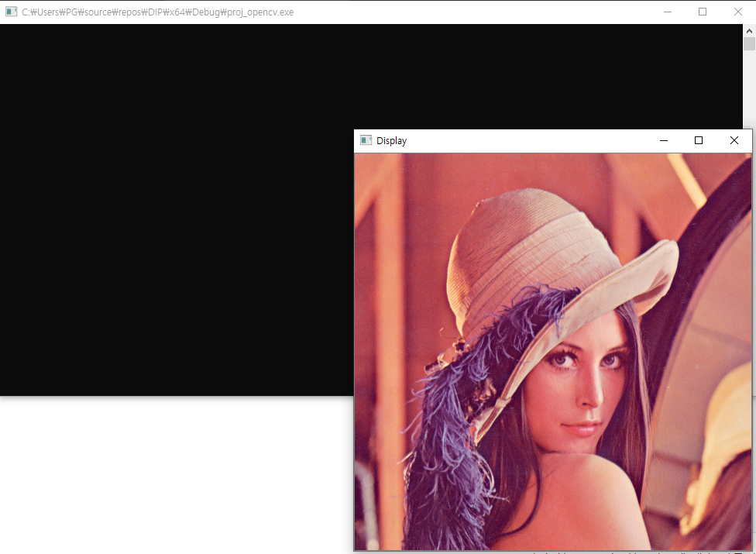756x554 pixels.
Task: Maximize the proj_opencv.exe console window
Action: pos(703,12)
